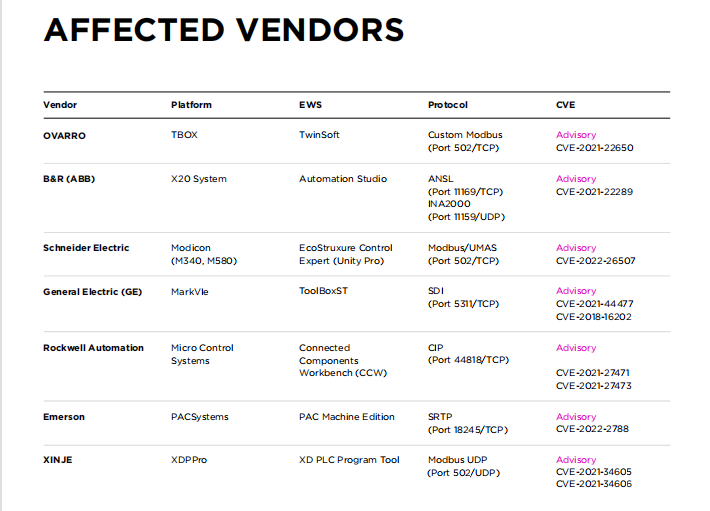The image size is (710, 511).
Task: Click the Affected Vendors page heading
Action: pos(224,30)
